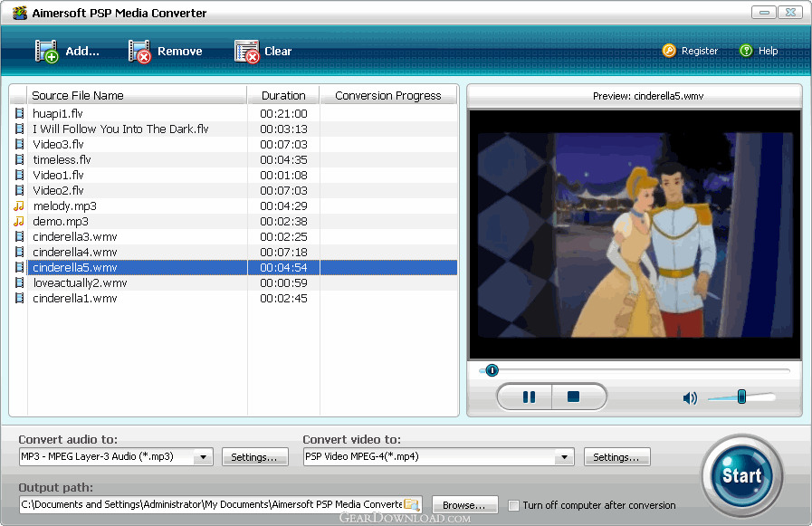The image size is (812, 526).
Task: Open the Convert audio to dropdown
Action: 204,457
